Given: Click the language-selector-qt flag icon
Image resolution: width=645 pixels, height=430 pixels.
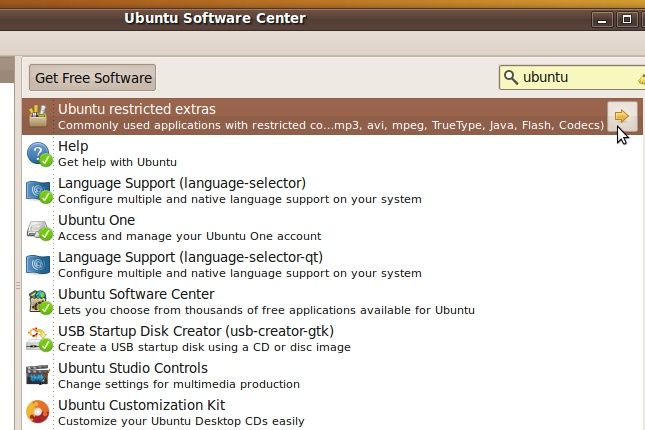Looking at the screenshot, I should [38, 265].
